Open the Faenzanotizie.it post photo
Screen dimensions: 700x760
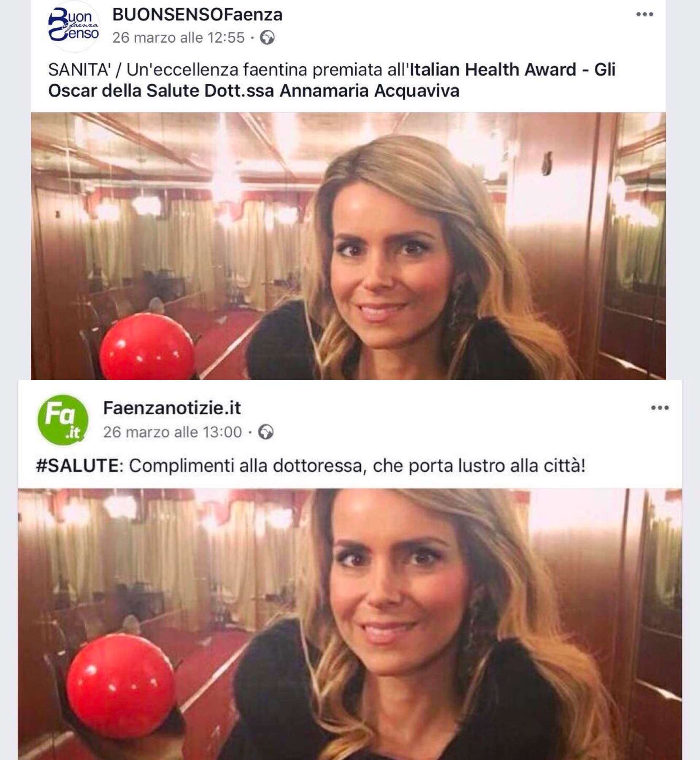tap(350, 624)
